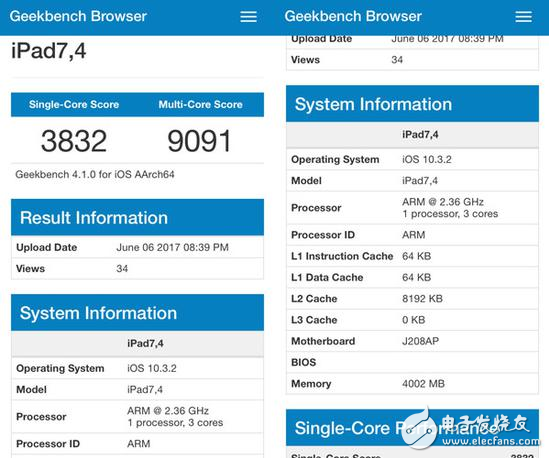This screenshot has width=549, height=458.
Task: Click 1 processor, 3 cores in right panel
Action: (x=450, y=214)
